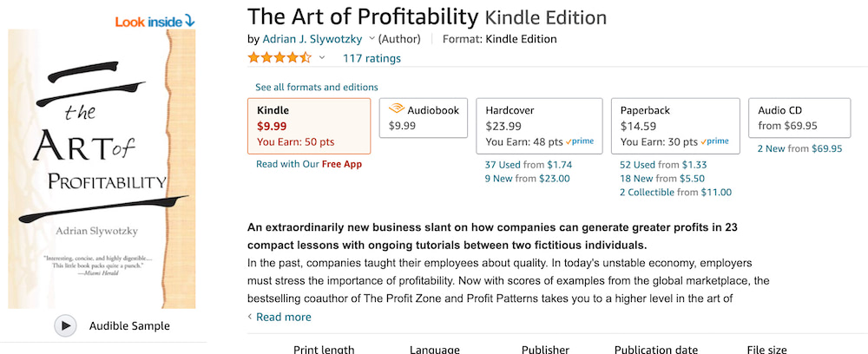This screenshot has width=868, height=354.
Task: Click the Look inside arrow icon
Action: (189, 21)
